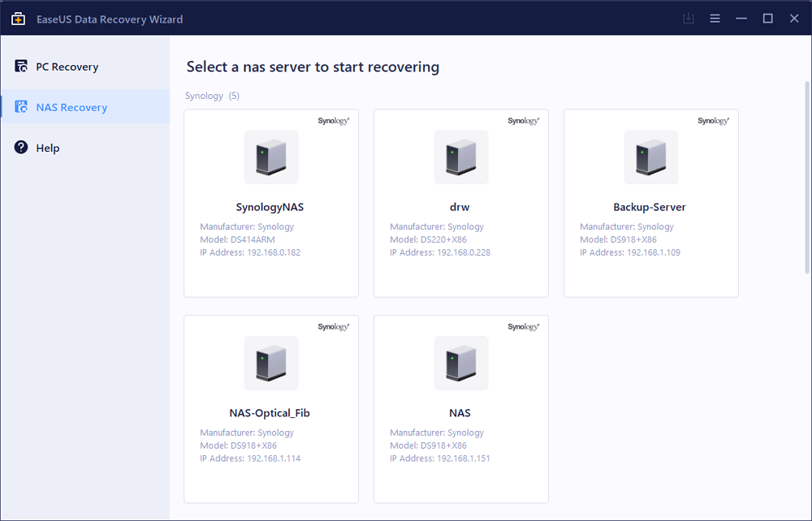Maximize the application window
Viewport: 812px width, 521px height.
tap(767, 18)
